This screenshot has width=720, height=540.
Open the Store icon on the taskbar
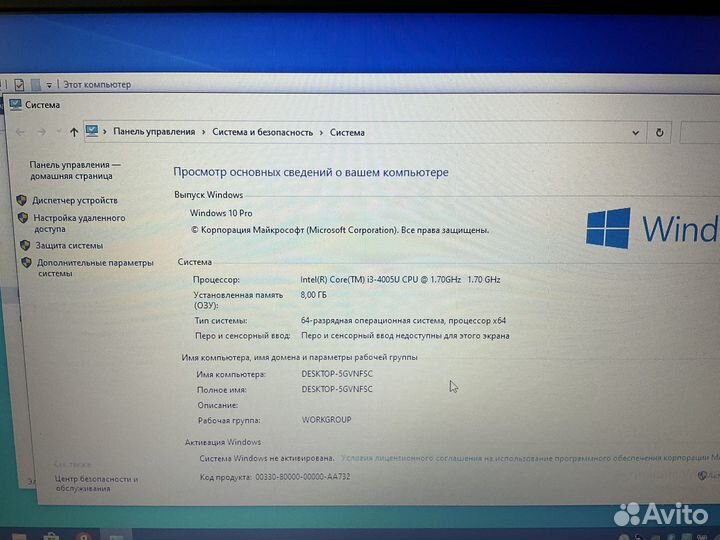click(51, 536)
